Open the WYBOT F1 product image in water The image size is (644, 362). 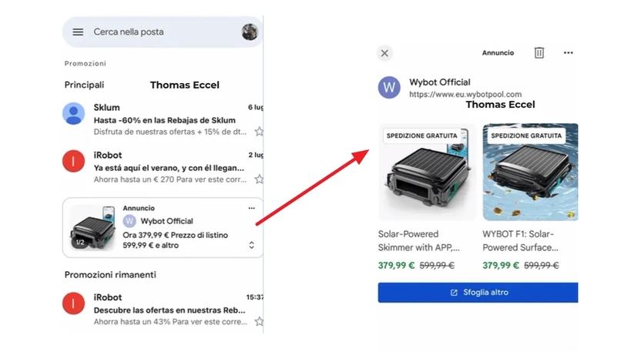point(530,172)
